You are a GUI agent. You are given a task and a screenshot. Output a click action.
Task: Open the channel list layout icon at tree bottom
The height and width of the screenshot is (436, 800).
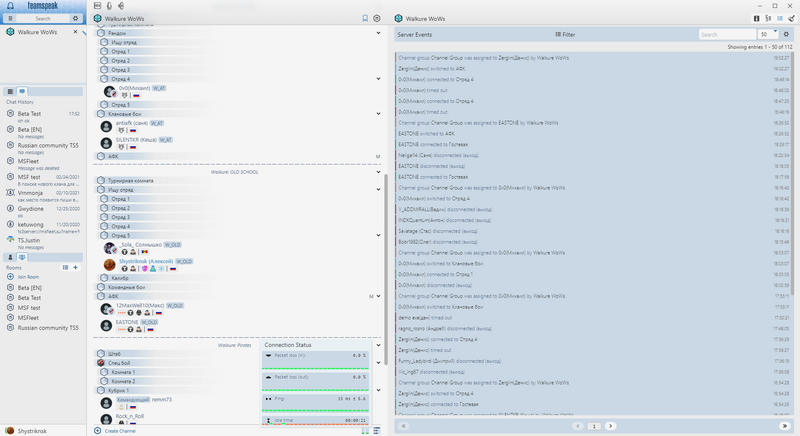pos(377,431)
